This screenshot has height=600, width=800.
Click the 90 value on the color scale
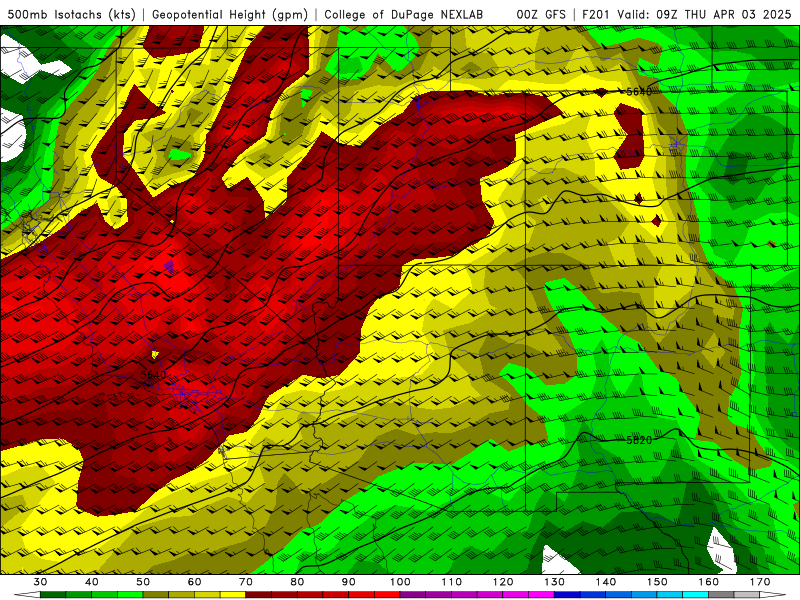pos(349,582)
